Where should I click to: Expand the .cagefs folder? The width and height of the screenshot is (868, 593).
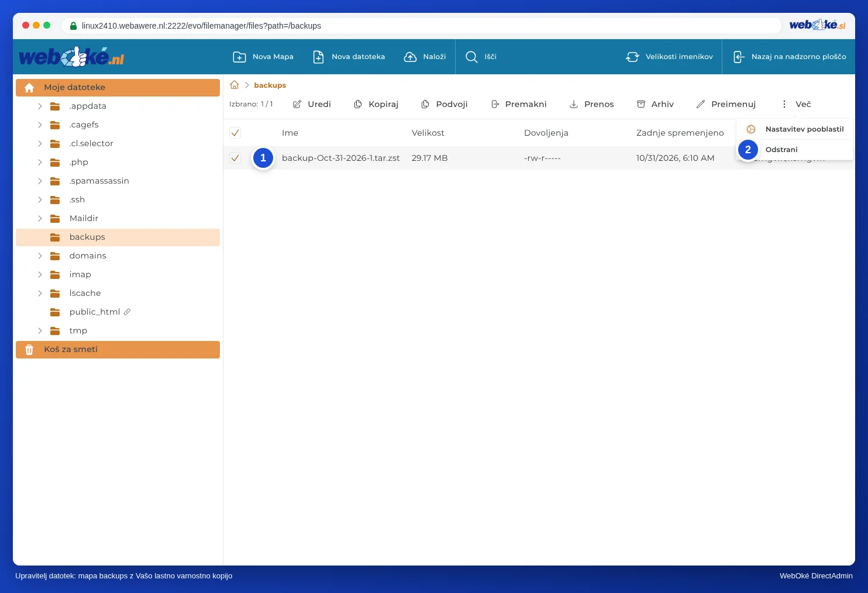click(40, 125)
